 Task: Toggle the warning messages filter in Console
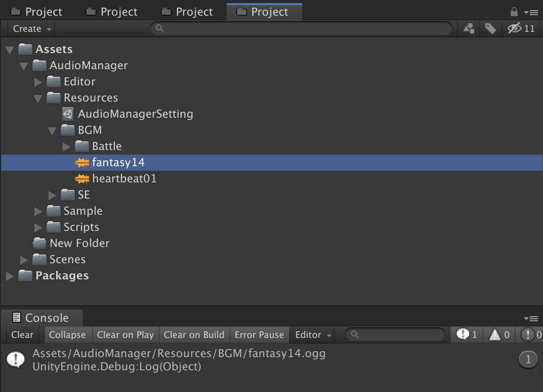499,334
